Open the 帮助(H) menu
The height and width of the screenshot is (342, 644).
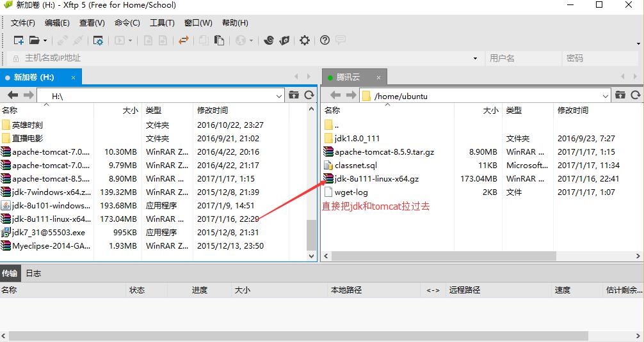coord(235,23)
